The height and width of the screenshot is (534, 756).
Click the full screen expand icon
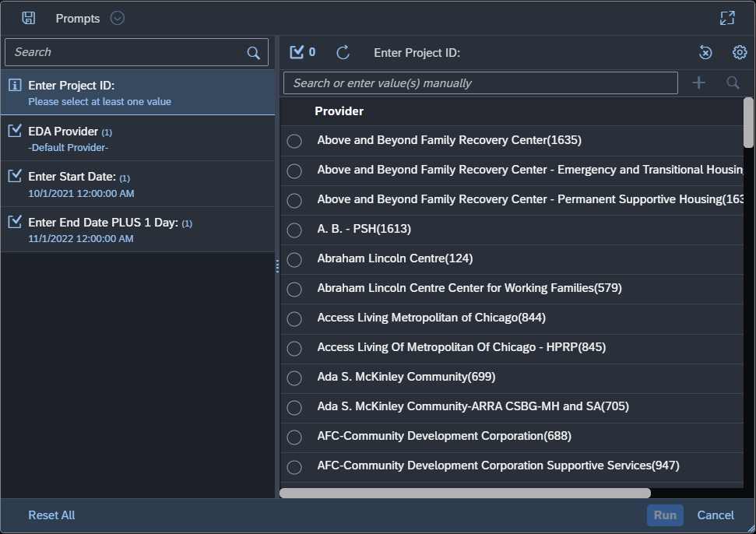point(727,18)
